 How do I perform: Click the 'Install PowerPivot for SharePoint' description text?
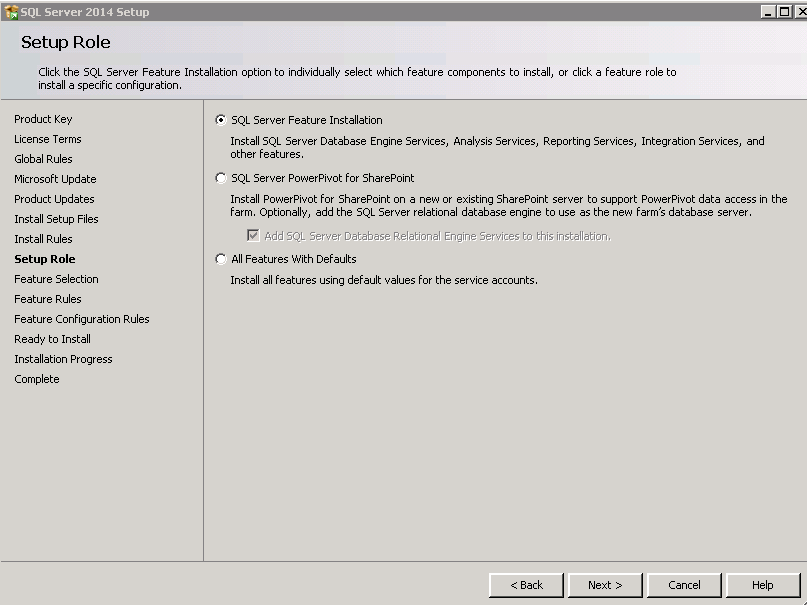pyautogui.click(x=508, y=205)
